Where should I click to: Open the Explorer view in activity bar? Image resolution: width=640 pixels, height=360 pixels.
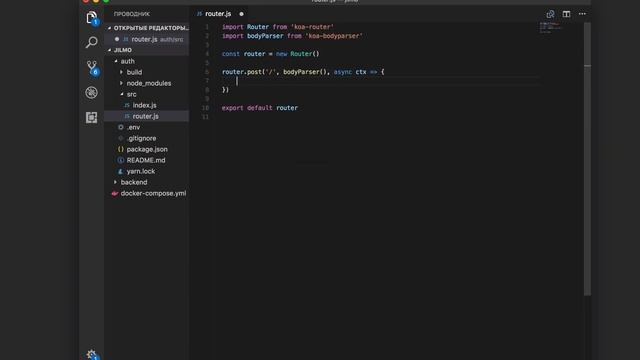pyautogui.click(x=91, y=18)
